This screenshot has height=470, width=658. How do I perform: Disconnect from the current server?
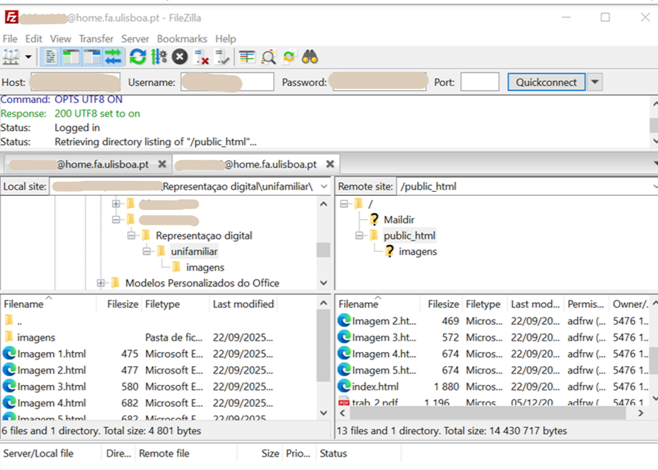pos(201,57)
